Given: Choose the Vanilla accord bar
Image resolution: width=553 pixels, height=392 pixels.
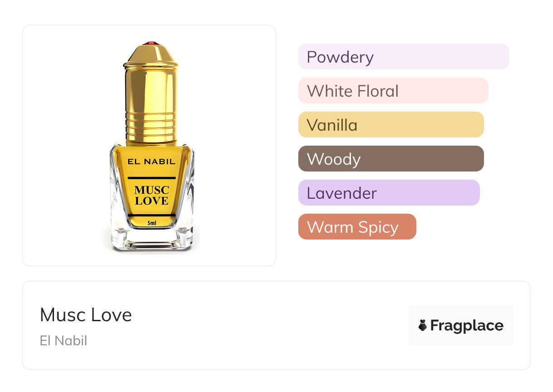Looking at the screenshot, I should [x=391, y=125].
